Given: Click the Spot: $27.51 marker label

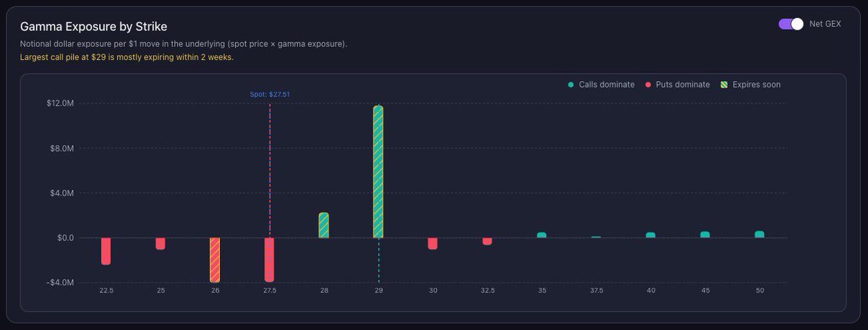Looking at the screenshot, I should pos(270,94).
